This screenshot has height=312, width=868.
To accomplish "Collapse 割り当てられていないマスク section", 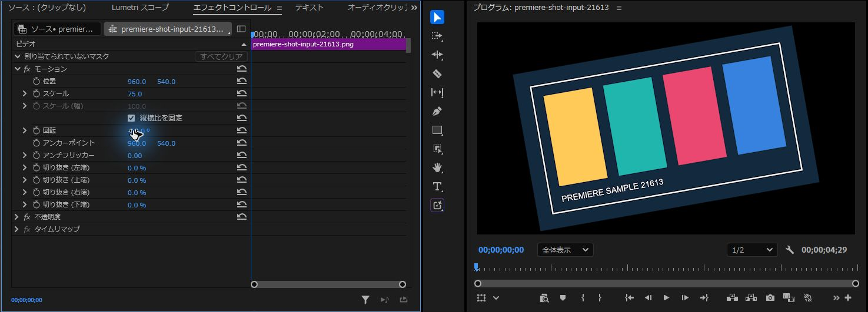I will [x=17, y=56].
